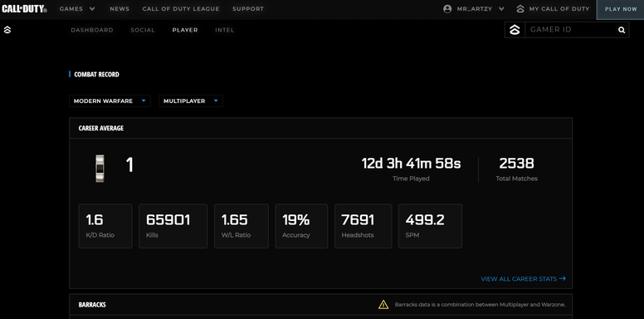Click the Barracks section header

92,305
